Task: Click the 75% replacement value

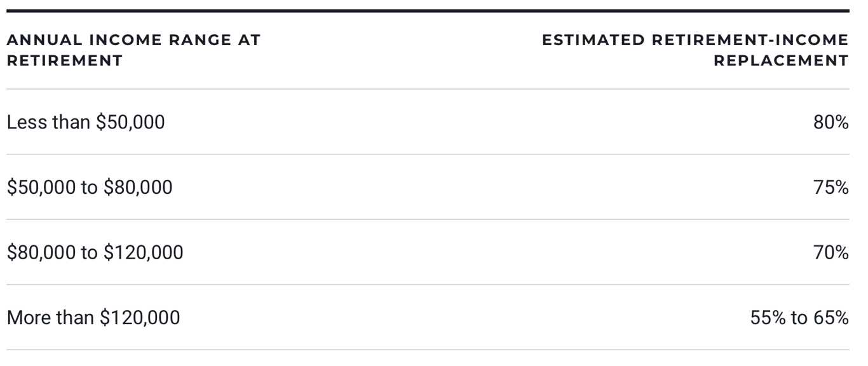Action: 831,187
